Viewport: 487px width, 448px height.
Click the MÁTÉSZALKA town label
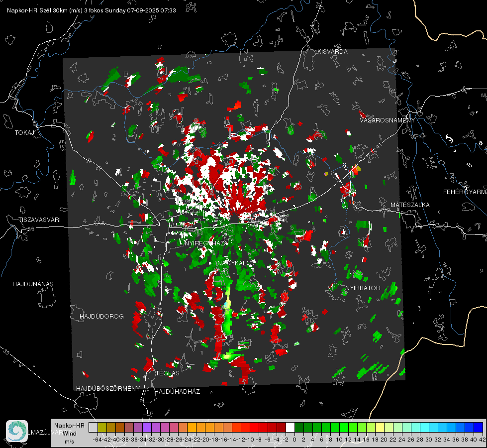[410, 205]
